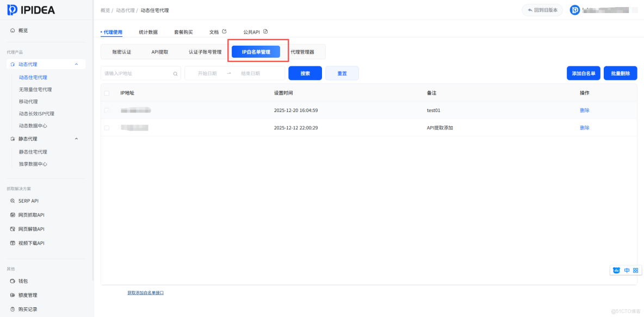The height and width of the screenshot is (317, 644).
Task: Open the 获取添加白名单接口 link
Action: click(x=145, y=293)
